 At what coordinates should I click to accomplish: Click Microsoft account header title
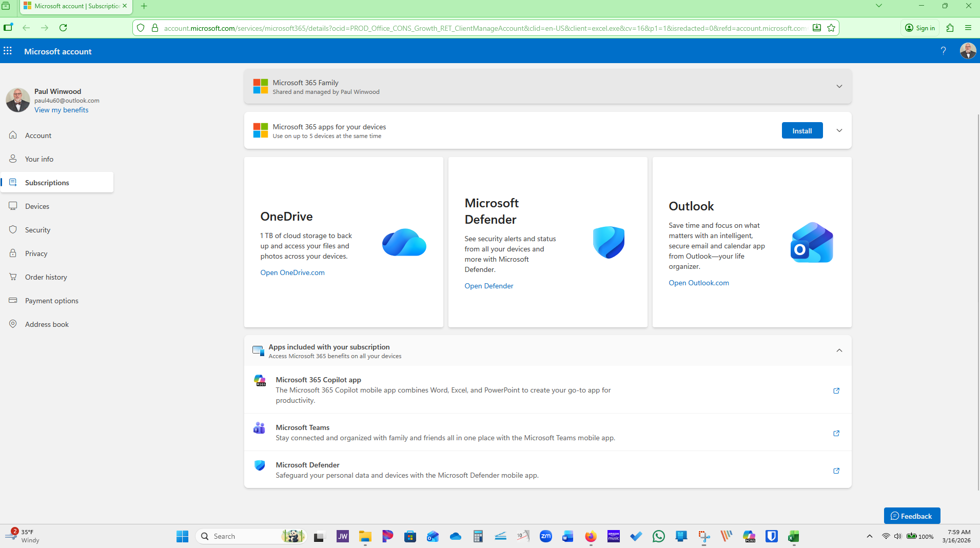pyautogui.click(x=58, y=51)
